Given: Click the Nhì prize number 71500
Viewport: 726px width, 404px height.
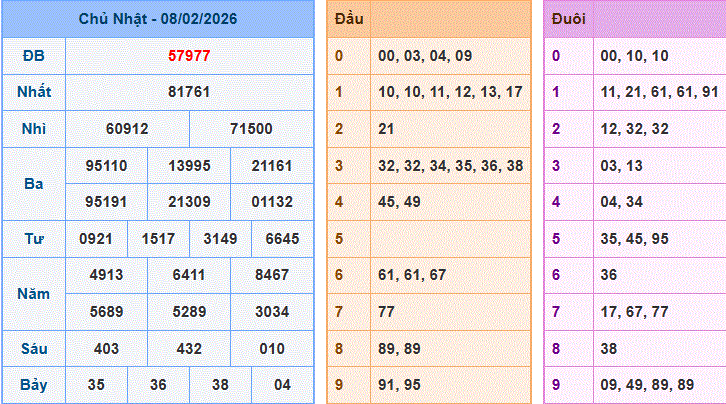Looking at the screenshot, I should 251,129.
